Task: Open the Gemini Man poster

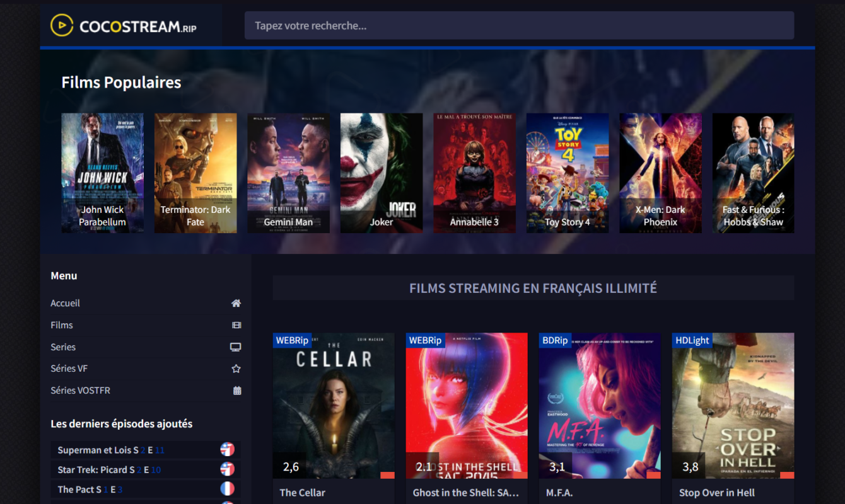Action: point(288,173)
